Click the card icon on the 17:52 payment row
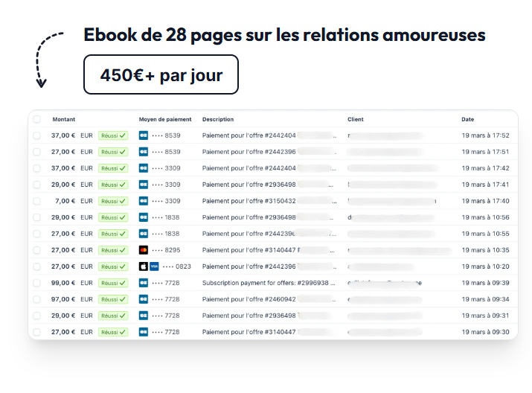 coord(144,135)
